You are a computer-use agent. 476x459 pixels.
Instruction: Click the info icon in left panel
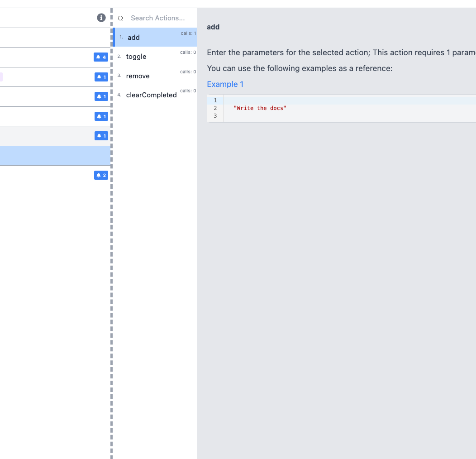pos(101,18)
